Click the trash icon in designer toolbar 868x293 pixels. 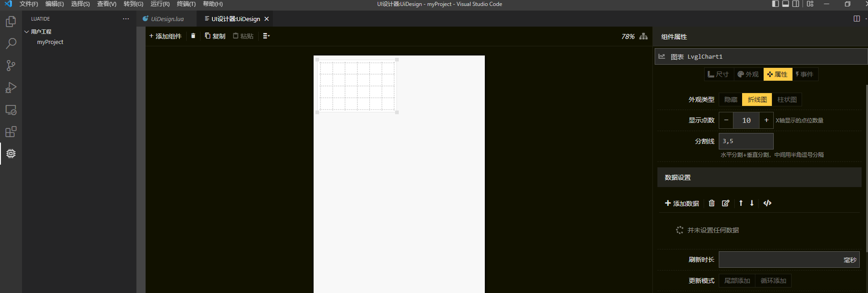click(193, 36)
